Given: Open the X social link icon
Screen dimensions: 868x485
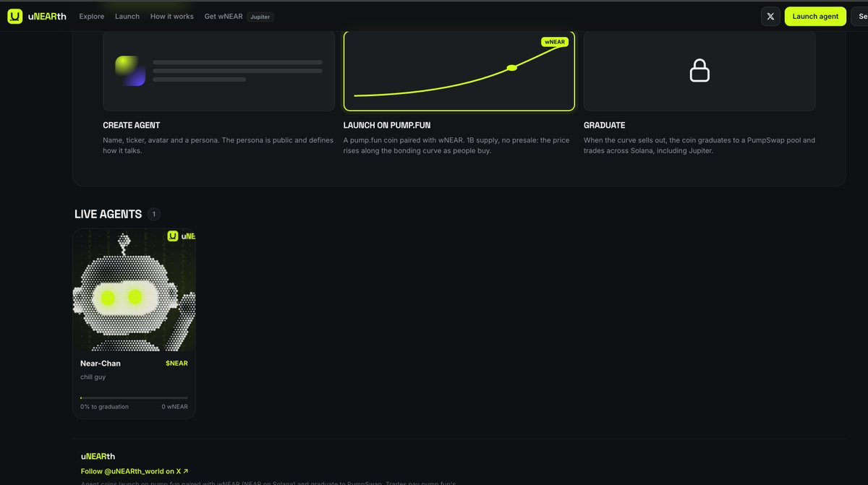Looking at the screenshot, I should (770, 16).
